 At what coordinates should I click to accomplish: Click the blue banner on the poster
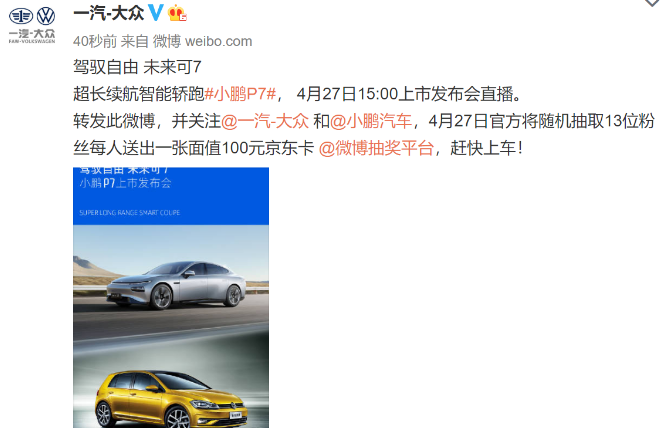pos(171,196)
